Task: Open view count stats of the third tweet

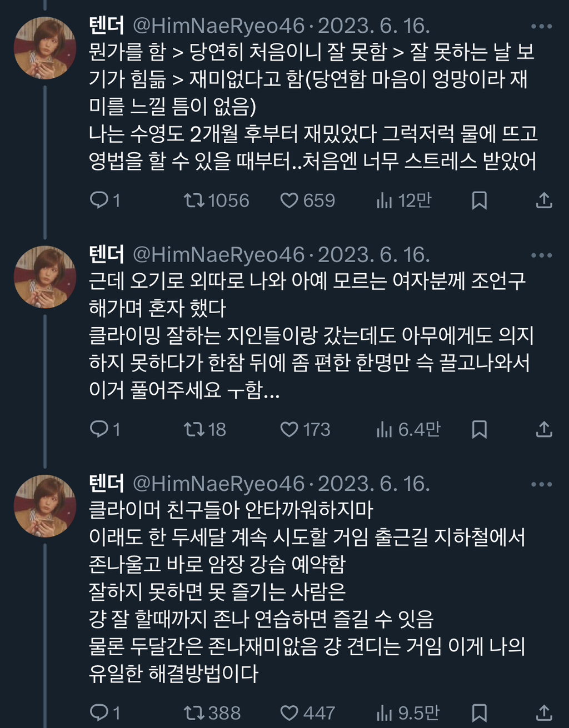Action: point(385,711)
